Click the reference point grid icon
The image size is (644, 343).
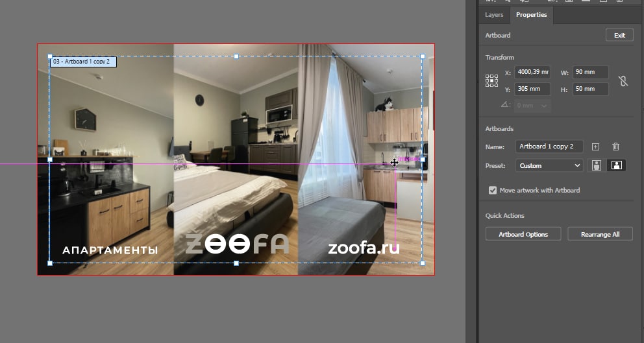491,80
